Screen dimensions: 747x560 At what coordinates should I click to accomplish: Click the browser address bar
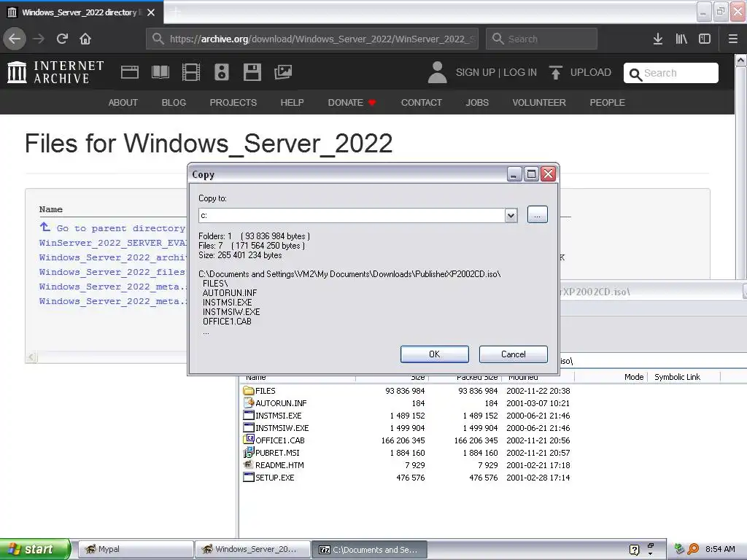coord(312,39)
